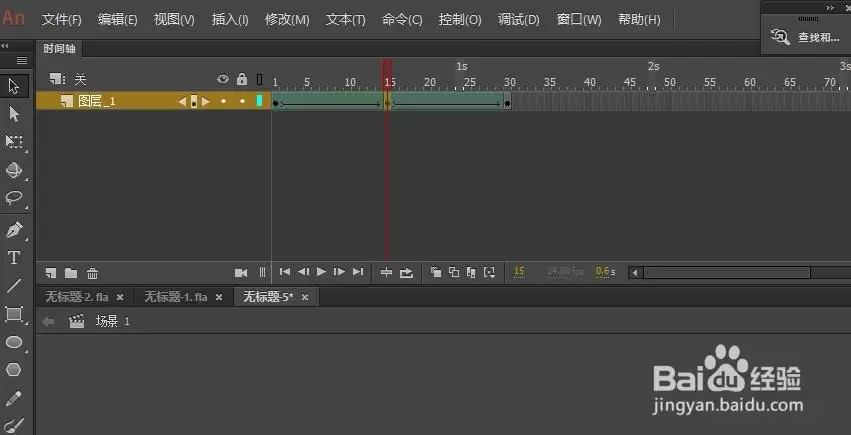851x435 pixels.
Task: Create a new layer in timeline
Action: tap(51, 273)
